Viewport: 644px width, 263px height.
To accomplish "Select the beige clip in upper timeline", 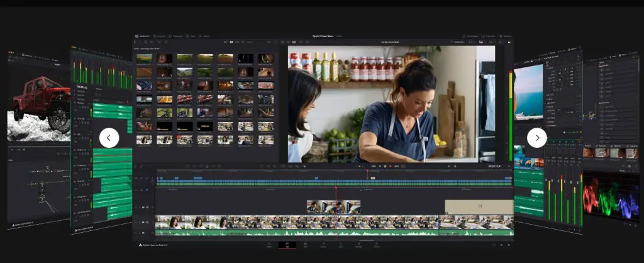I will tap(373, 178).
